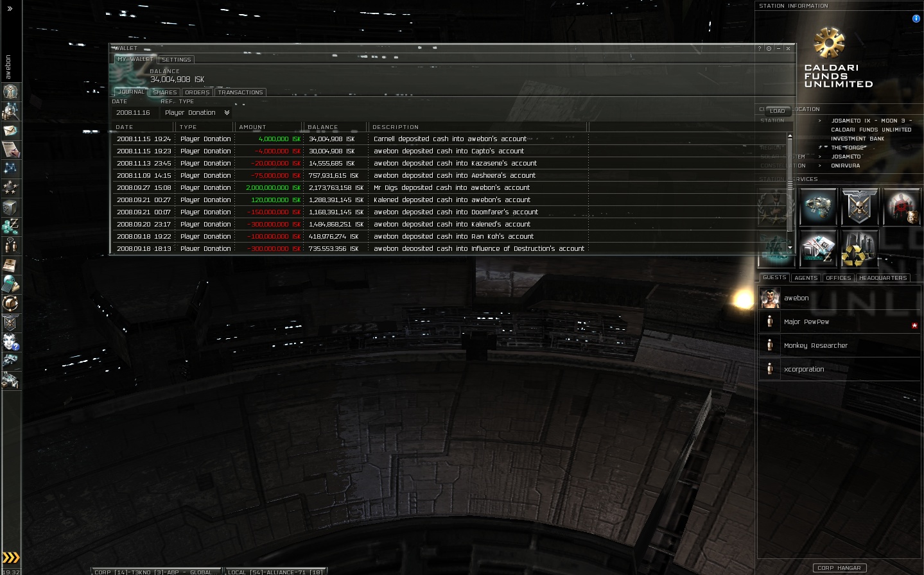Open the journal book icon
Screen dimensions: 924x575
[10, 264]
